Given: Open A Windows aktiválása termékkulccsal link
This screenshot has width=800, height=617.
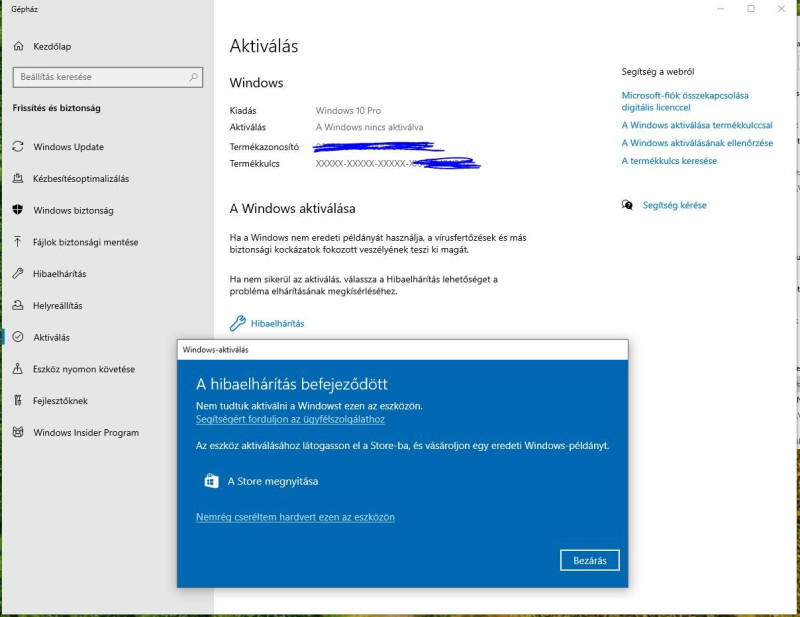Looking at the screenshot, I should (x=697, y=125).
